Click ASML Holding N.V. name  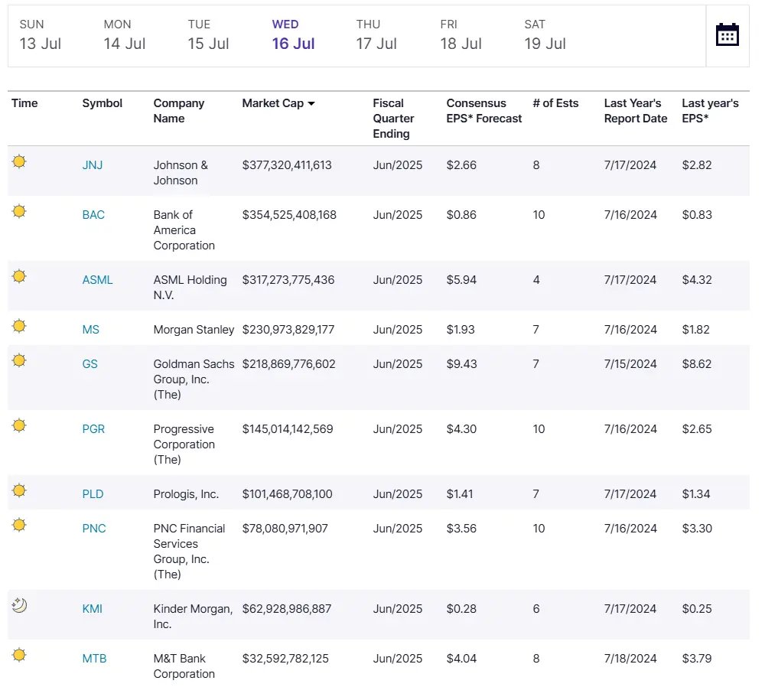[190, 287]
